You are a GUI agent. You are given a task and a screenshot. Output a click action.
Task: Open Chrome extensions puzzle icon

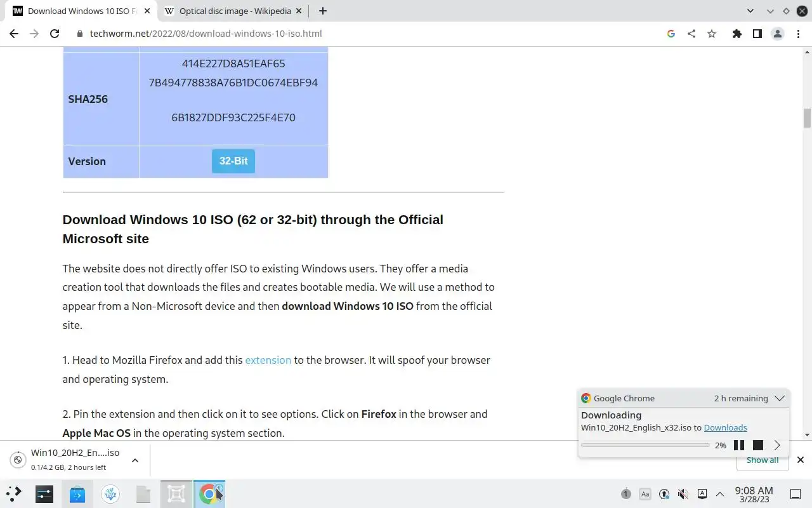737,34
